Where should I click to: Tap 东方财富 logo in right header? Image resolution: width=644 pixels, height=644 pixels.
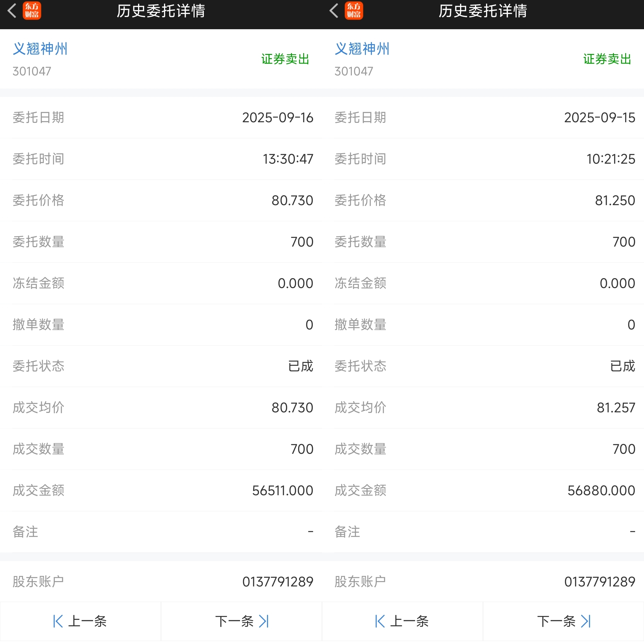coord(354,11)
